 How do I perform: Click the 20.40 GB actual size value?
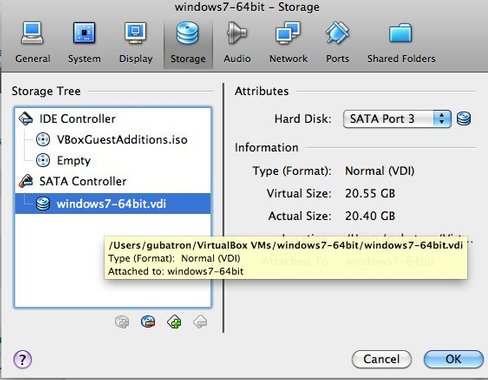[x=370, y=216]
